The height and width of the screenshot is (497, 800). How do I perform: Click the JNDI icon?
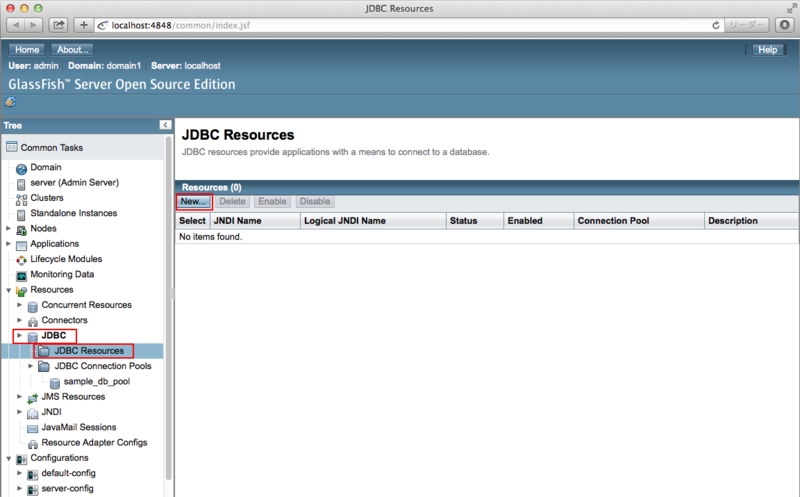point(33,413)
